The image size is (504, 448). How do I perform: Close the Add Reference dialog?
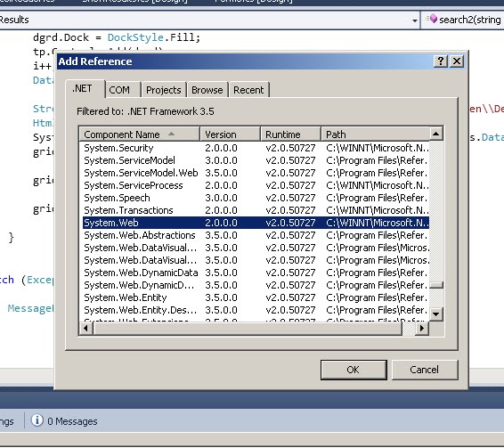pyautogui.click(x=457, y=61)
